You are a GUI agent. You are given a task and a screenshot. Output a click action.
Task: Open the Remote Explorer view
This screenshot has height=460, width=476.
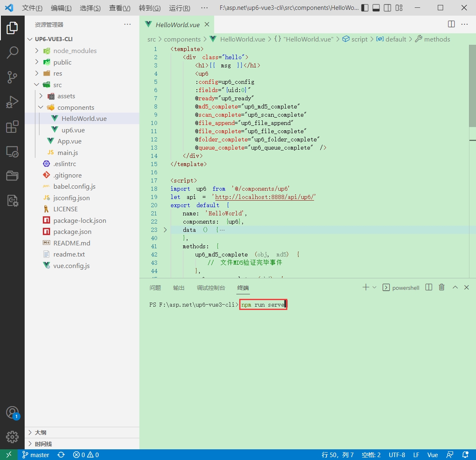click(12, 152)
